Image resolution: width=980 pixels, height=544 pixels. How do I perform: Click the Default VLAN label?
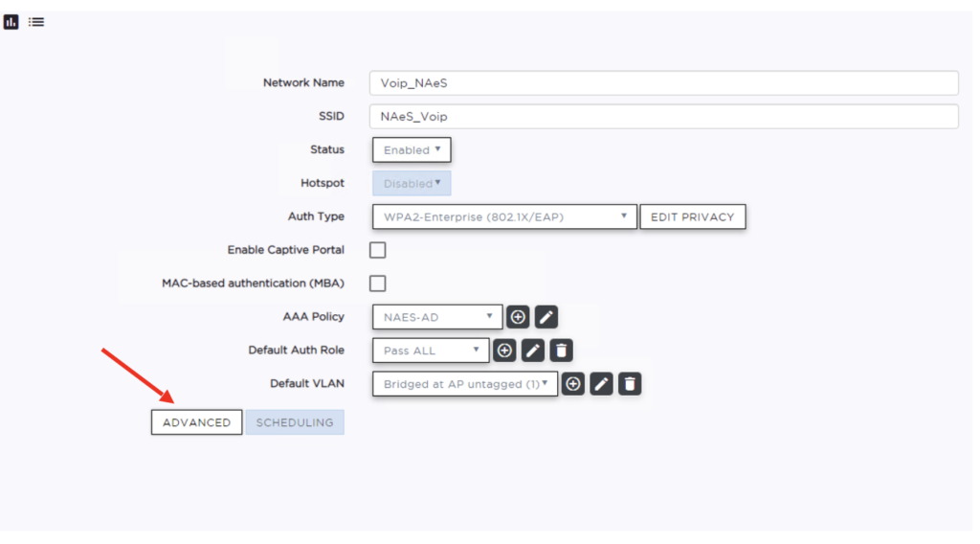coord(307,383)
